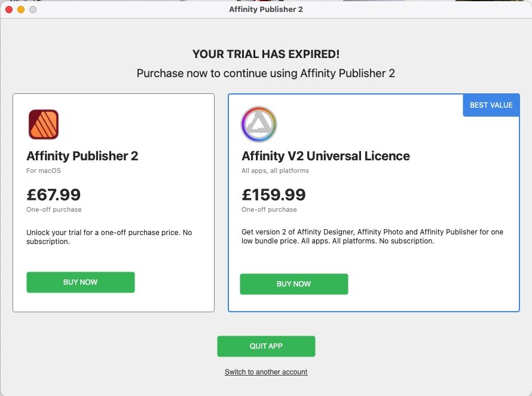
Task: Minimize the window with the yellow button
Action: point(20,10)
